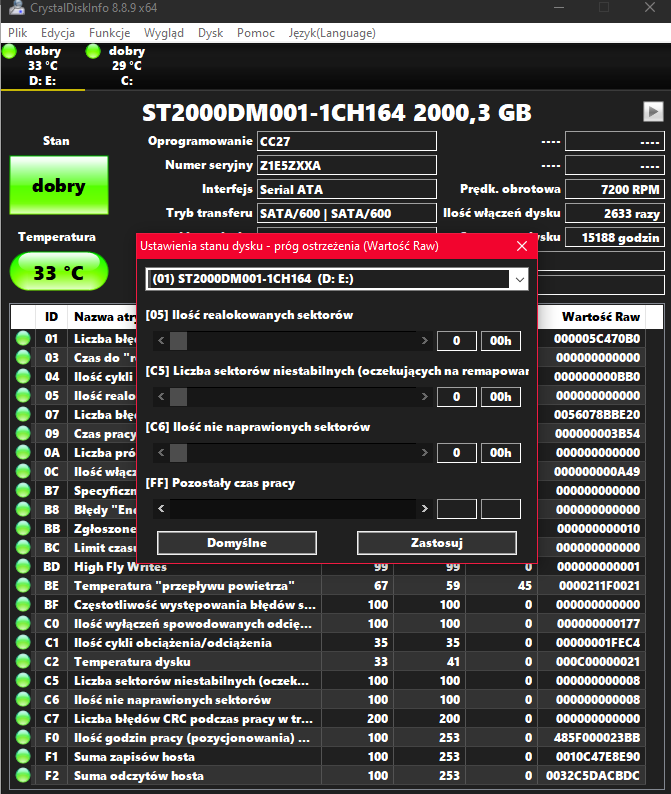671x794 pixels.
Task: Click the status dot of attribute BB
Action: tap(23, 528)
